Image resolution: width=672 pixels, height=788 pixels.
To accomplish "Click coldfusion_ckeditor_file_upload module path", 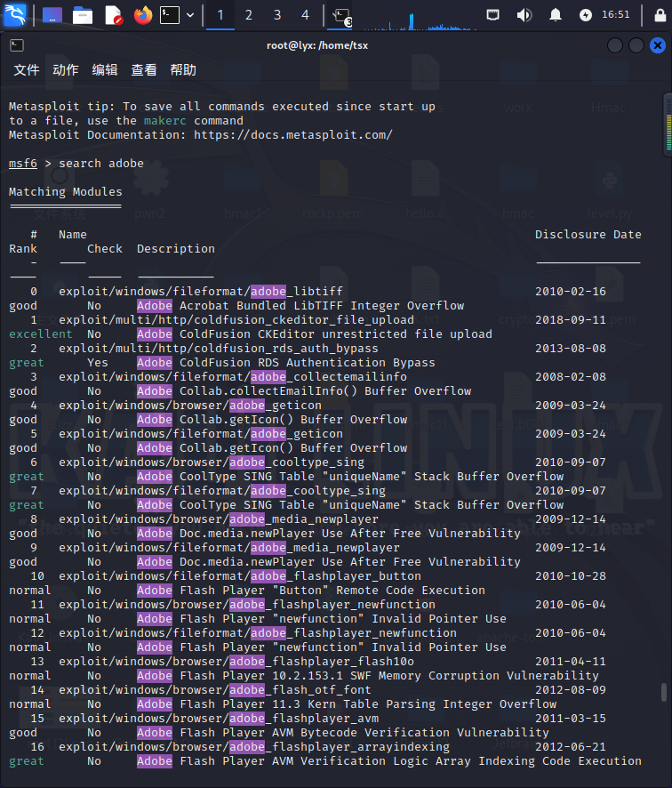I will point(236,320).
